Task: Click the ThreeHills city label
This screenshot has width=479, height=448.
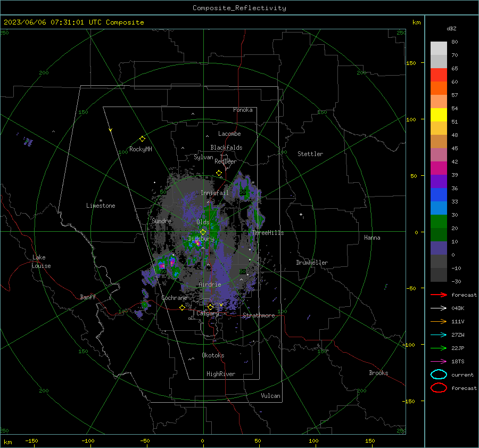Action: click(268, 233)
